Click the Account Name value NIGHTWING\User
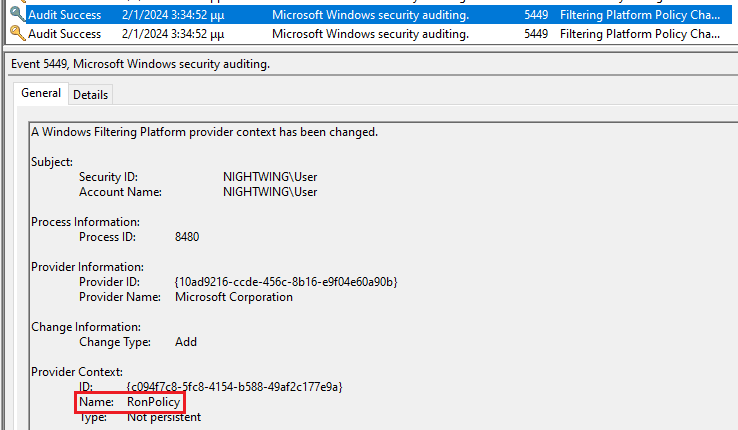738x430 pixels. click(x=270, y=192)
